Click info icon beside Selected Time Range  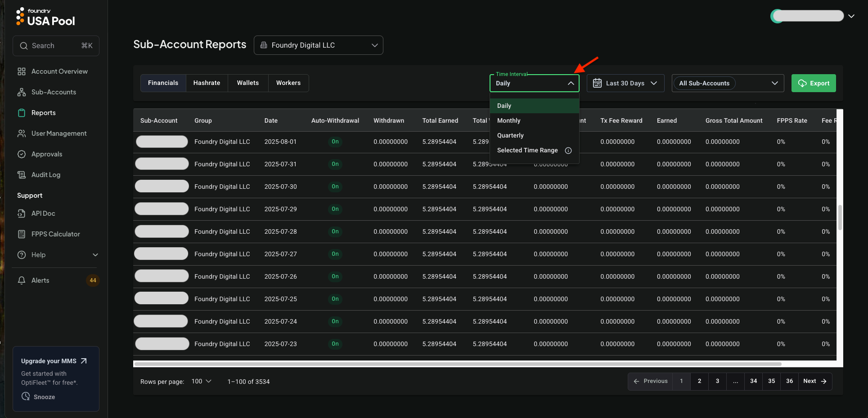[x=568, y=151]
